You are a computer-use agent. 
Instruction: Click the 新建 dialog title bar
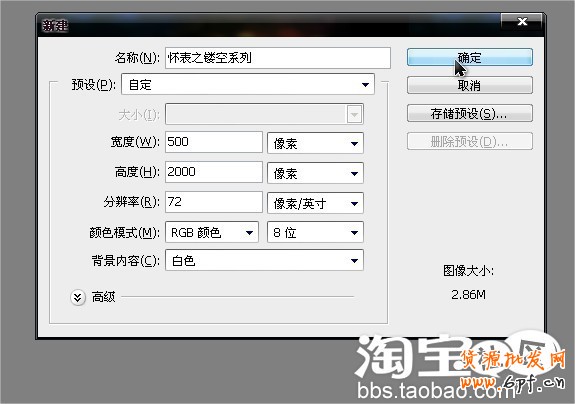[268, 25]
